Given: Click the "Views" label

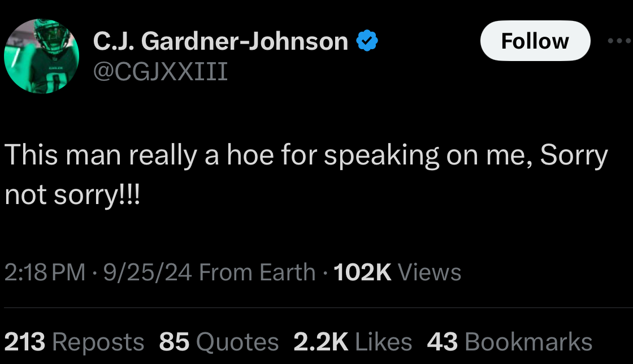Looking at the screenshot, I should (430, 272).
